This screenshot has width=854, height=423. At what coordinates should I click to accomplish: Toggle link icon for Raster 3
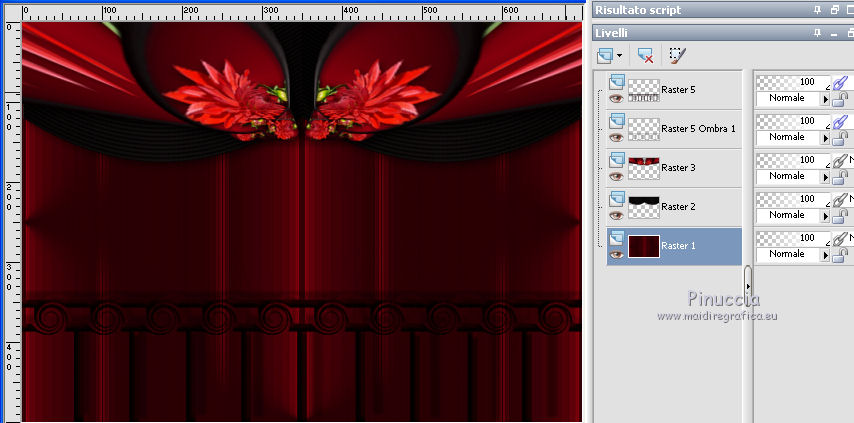(840, 161)
